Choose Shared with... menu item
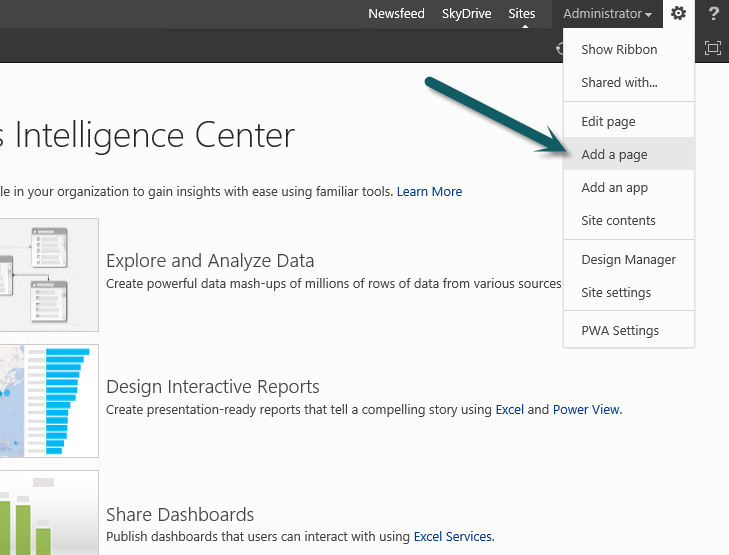This screenshot has height=555, width=729. coord(619,83)
